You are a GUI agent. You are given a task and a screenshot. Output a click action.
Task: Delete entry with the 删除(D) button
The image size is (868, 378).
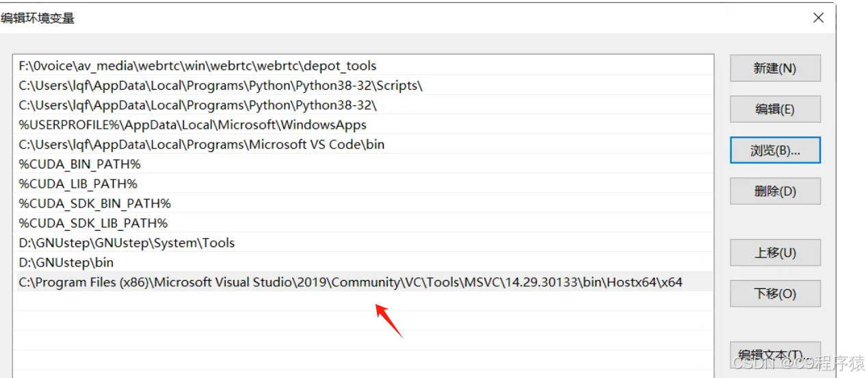[x=775, y=191]
